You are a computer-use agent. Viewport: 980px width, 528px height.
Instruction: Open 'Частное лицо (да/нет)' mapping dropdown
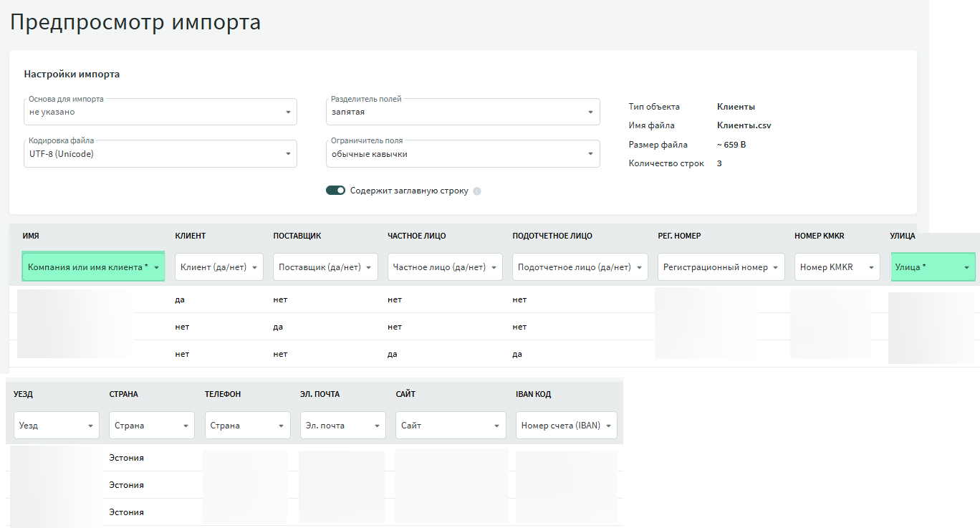coord(445,267)
